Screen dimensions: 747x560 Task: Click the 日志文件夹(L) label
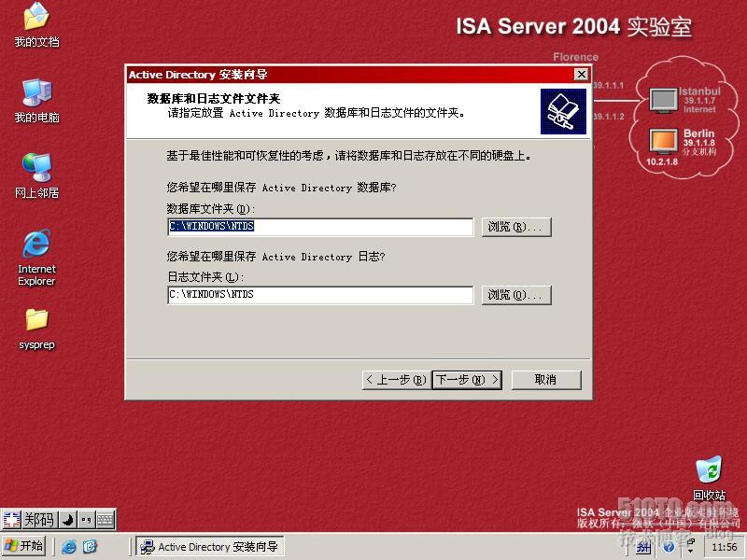coord(205,276)
